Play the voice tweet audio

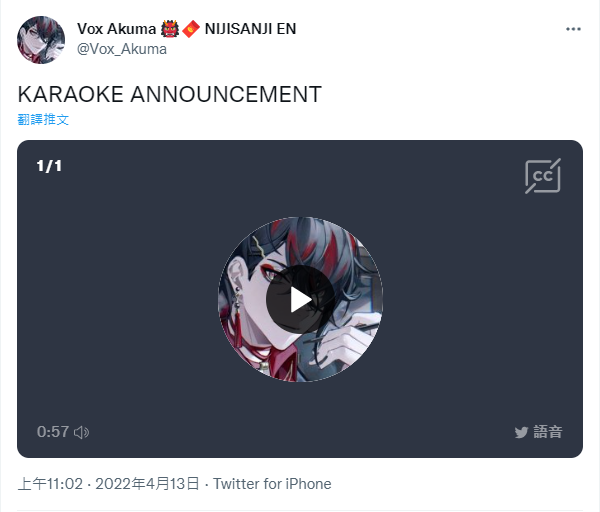click(300, 299)
